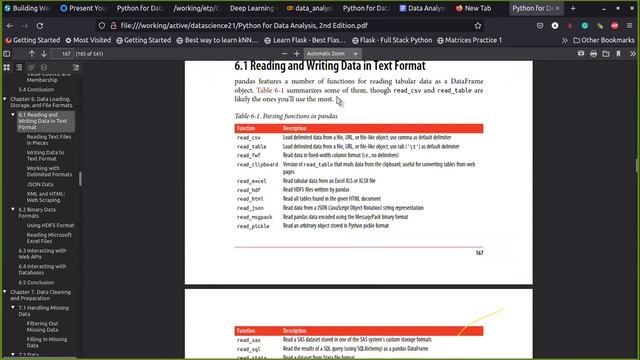The image size is (640, 360).
Task: Go to next page with down arrow
Action: (x=44, y=53)
